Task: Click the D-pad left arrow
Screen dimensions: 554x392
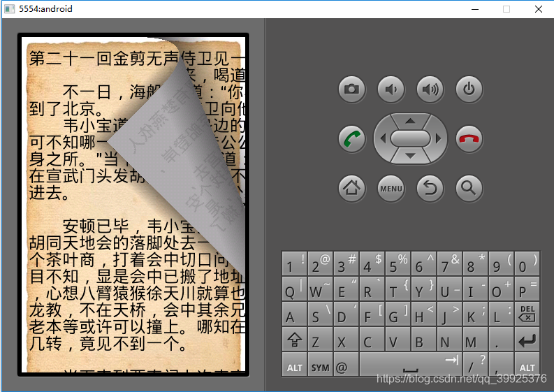Action: point(383,138)
